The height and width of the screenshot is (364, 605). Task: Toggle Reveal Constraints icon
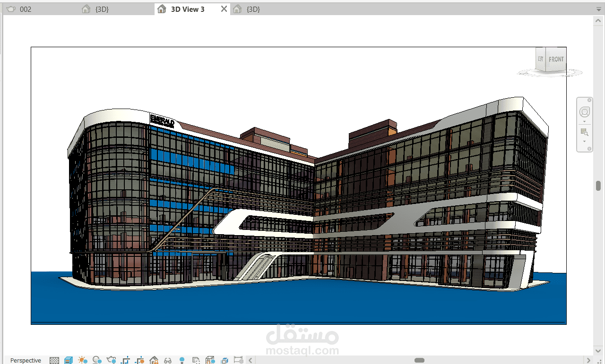[x=238, y=360]
